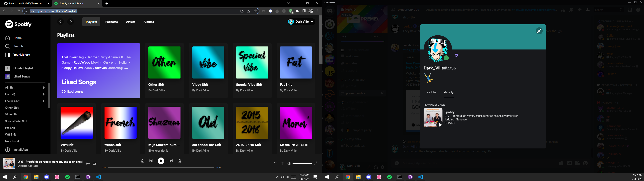
Task: Open Spotify Search in the sidebar
Action: [14, 46]
